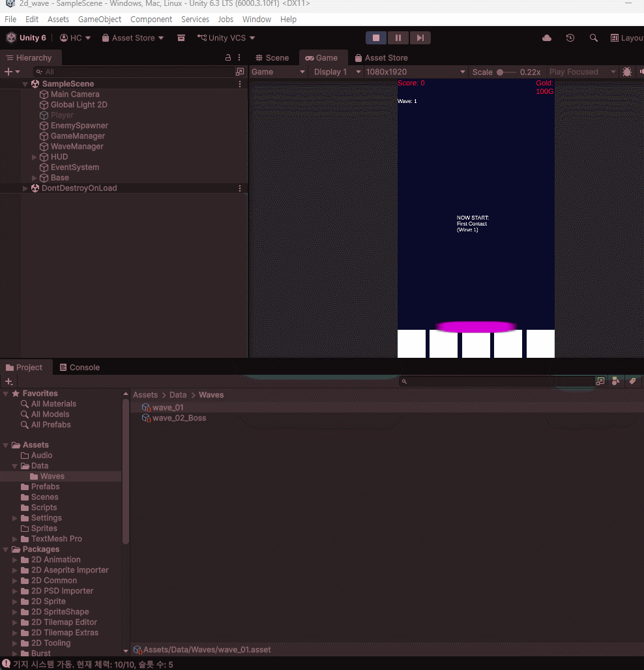Click Data in the breadcrumb path
This screenshot has width=644, height=670.
pos(178,395)
